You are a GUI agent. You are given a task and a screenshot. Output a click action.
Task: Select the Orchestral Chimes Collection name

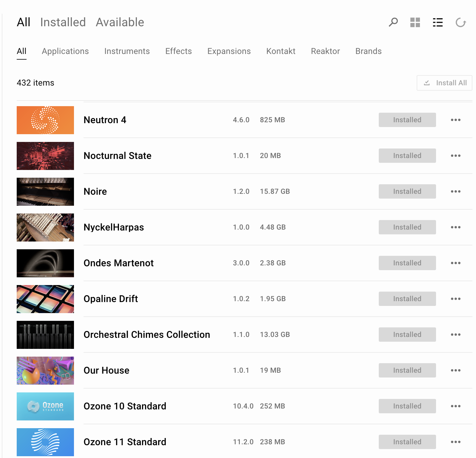147,335
